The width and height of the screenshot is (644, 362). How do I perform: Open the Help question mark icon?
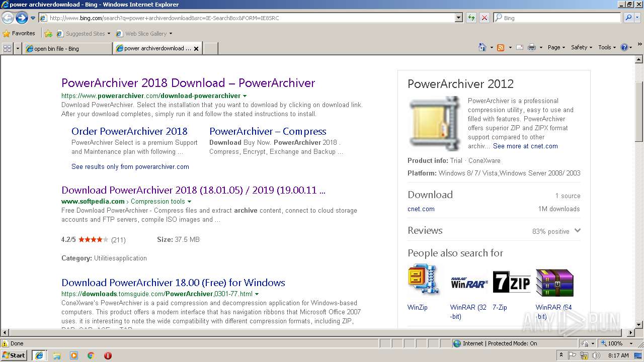[x=624, y=47]
